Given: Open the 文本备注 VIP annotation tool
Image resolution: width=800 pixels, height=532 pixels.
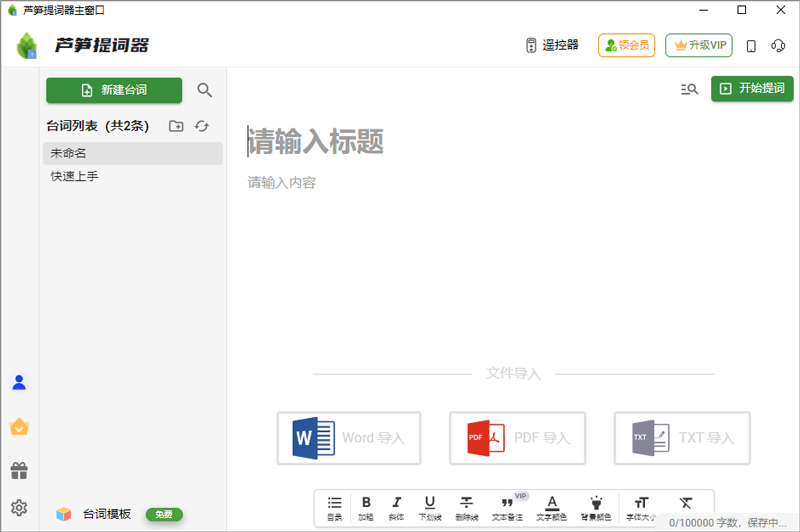Looking at the screenshot, I should (508, 508).
